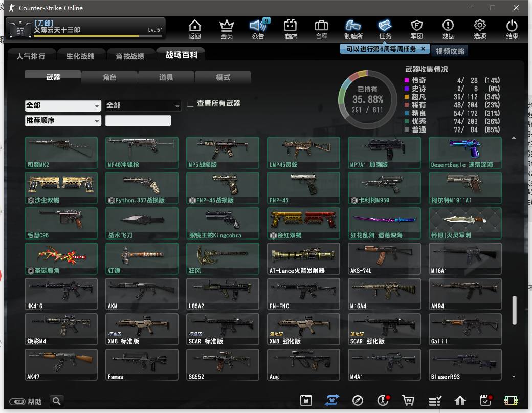
Task: Expand the first 全部 white dropdown
Action: [x=63, y=105]
